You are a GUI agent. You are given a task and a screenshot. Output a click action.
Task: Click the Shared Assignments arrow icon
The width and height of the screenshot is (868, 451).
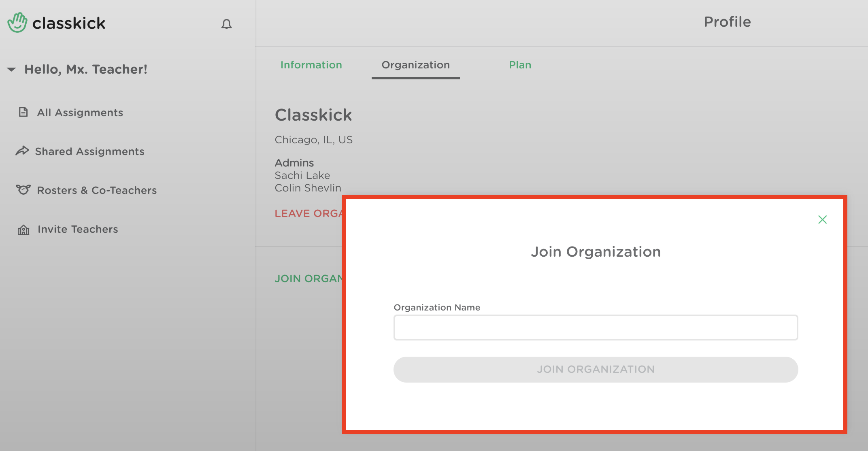click(22, 151)
